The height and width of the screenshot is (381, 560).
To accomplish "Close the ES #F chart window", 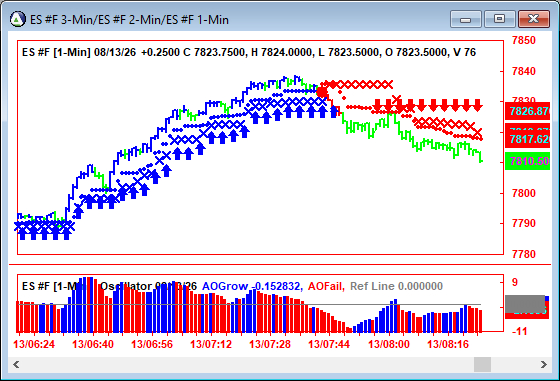I will coord(534,19).
